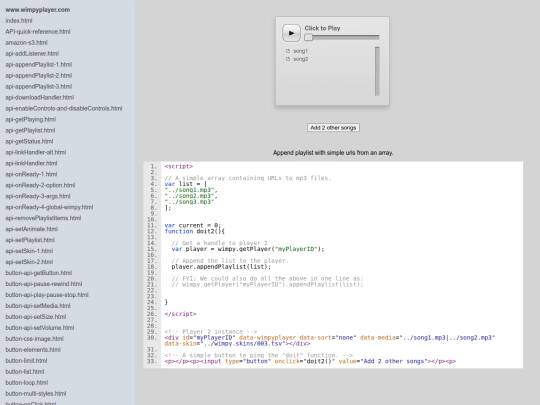
Task: Click the opening '<script>' tag line
Action: 179,166
